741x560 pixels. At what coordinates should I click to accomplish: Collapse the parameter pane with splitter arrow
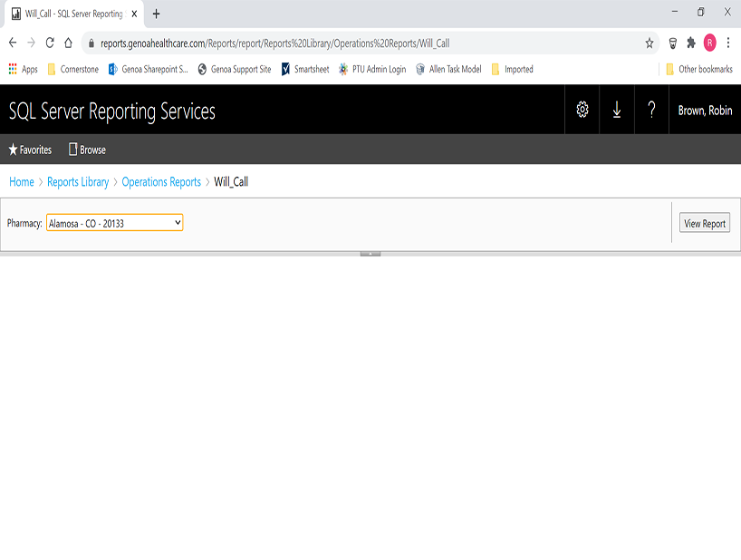[370, 254]
